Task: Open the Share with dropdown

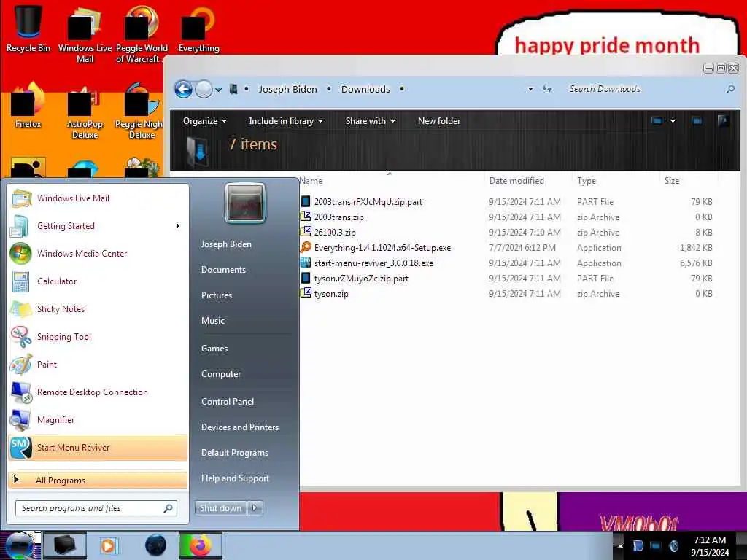Action: coord(371,121)
